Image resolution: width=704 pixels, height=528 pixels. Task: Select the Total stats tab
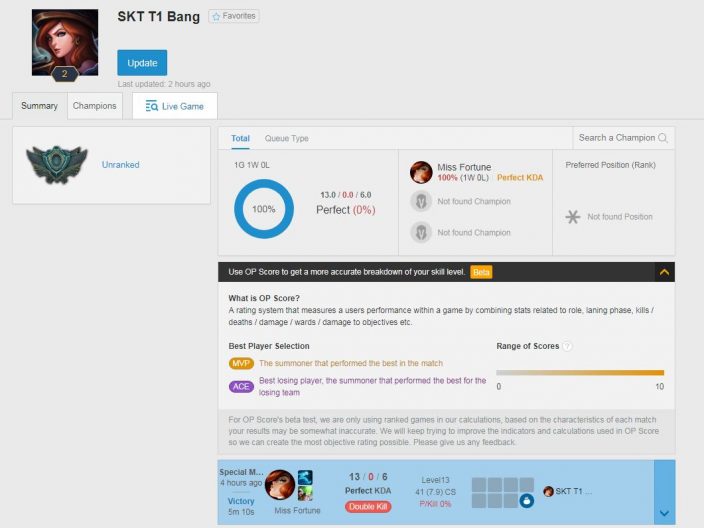click(x=240, y=138)
